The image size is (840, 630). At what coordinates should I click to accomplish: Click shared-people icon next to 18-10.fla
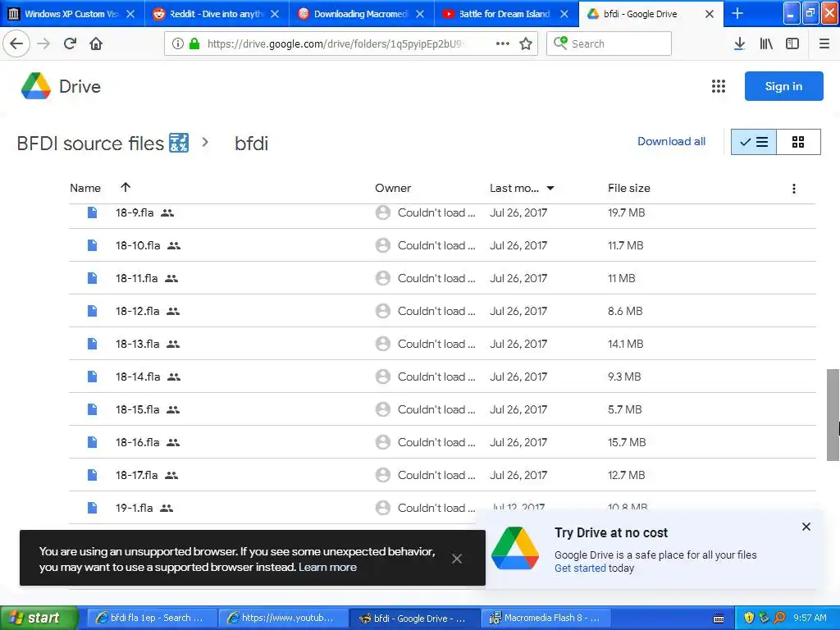pyautogui.click(x=174, y=246)
